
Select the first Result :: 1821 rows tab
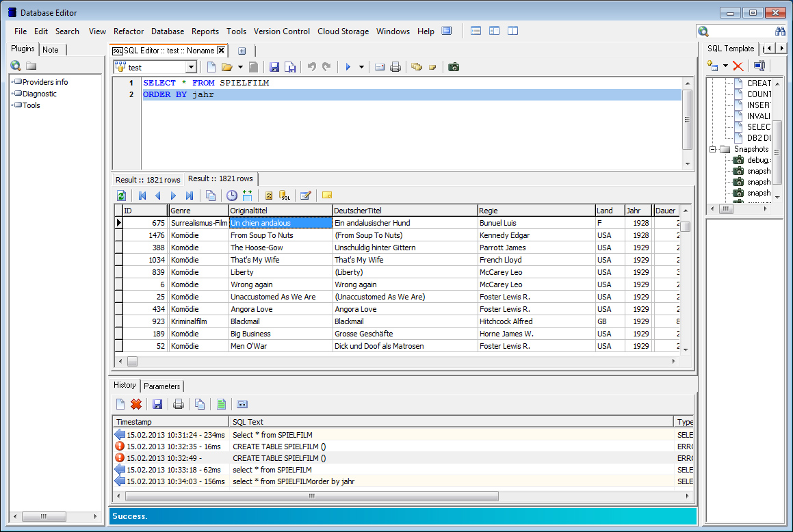(x=148, y=180)
